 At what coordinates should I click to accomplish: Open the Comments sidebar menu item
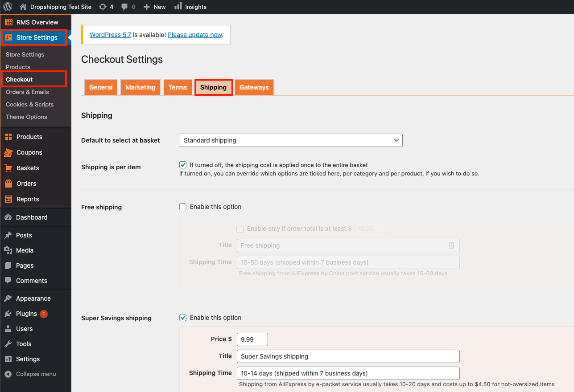click(x=36, y=281)
